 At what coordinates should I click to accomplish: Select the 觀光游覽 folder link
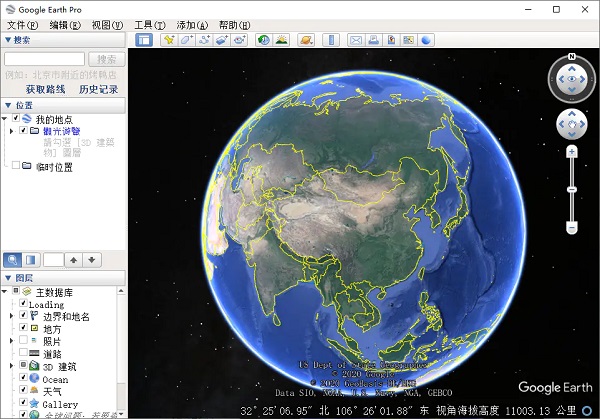[x=62, y=131]
